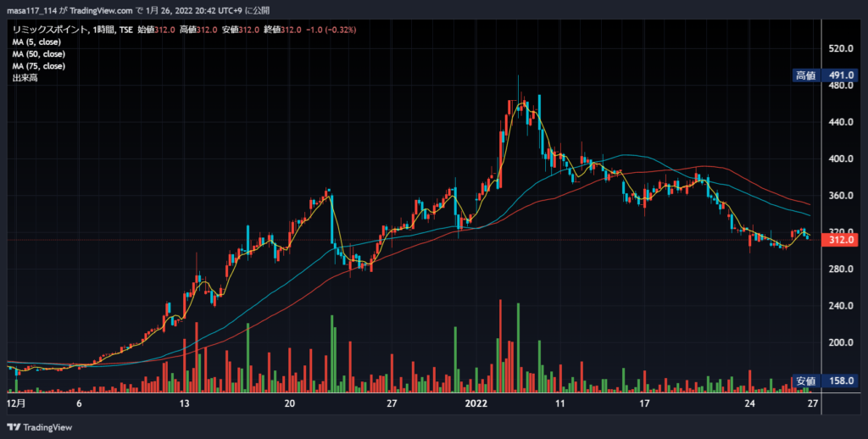Select the MA (50, close) indicator legend

(39, 54)
